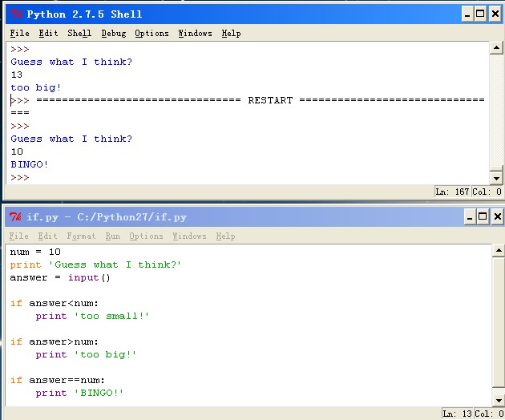
Task: Click the if.py title bar text
Action: pyautogui.click(x=107, y=217)
